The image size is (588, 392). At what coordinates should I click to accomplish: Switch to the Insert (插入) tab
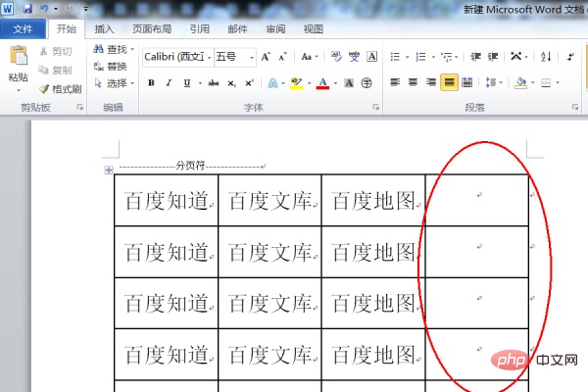click(104, 29)
